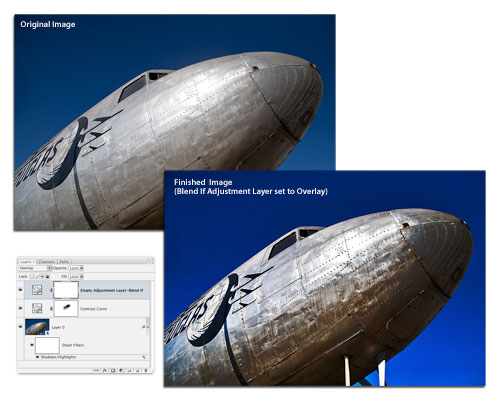Image resolution: width=500 pixels, height=401 pixels.
Task: Click smart object badge on Layer 0 thumbnail
Action: [47, 333]
